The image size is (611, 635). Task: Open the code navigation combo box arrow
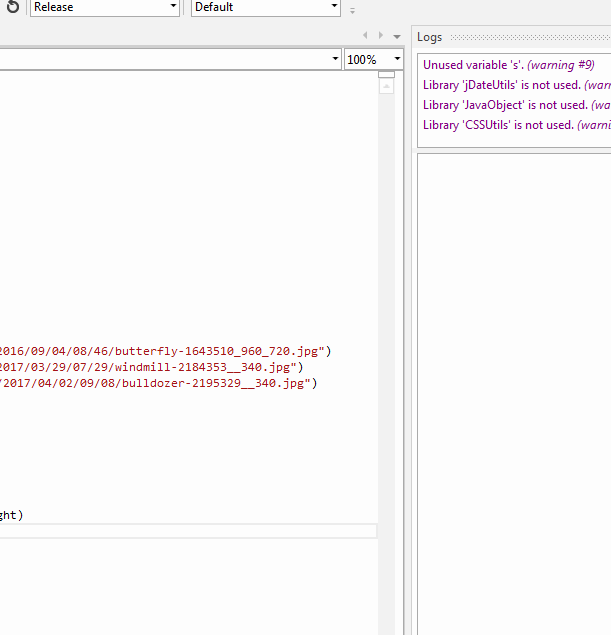[x=335, y=59]
